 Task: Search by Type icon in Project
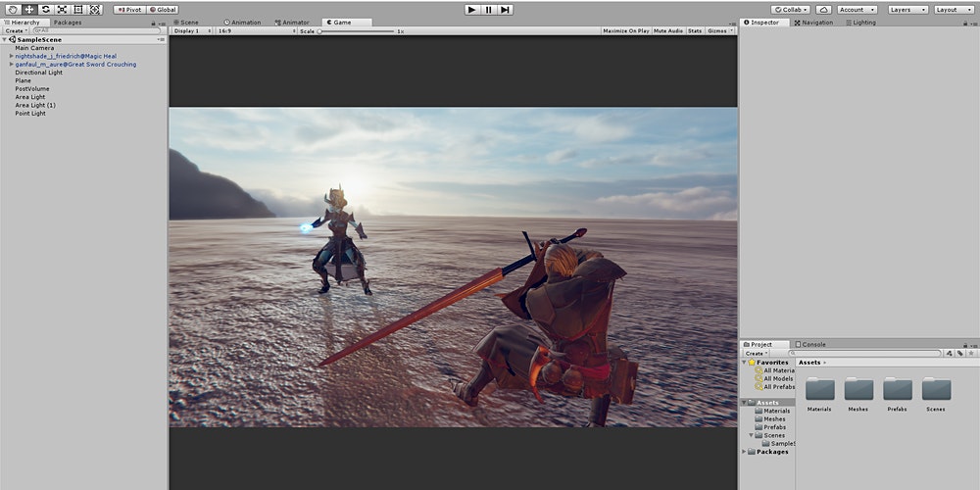pyautogui.click(x=949, y=353)
